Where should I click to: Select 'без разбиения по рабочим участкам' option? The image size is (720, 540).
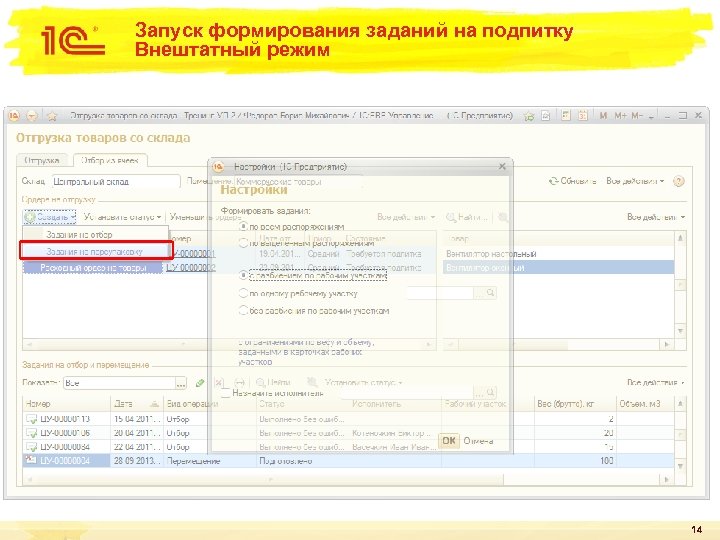[243, 310]
